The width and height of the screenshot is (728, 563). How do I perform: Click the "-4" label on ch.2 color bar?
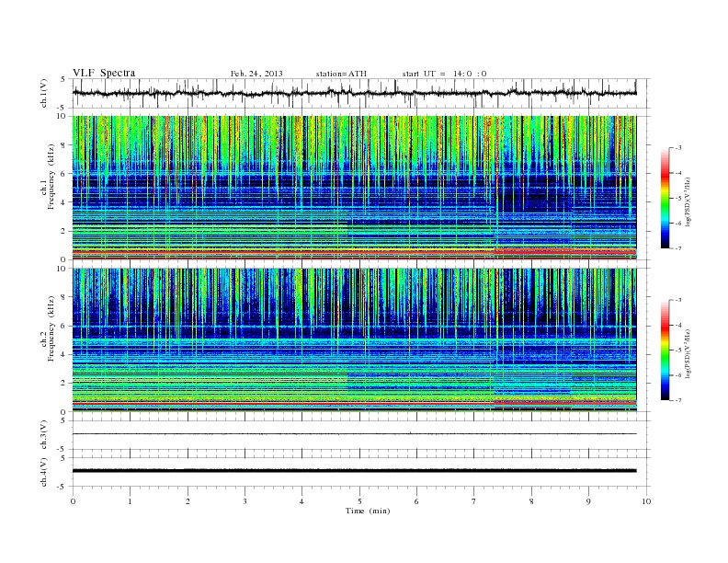[678, 325]
